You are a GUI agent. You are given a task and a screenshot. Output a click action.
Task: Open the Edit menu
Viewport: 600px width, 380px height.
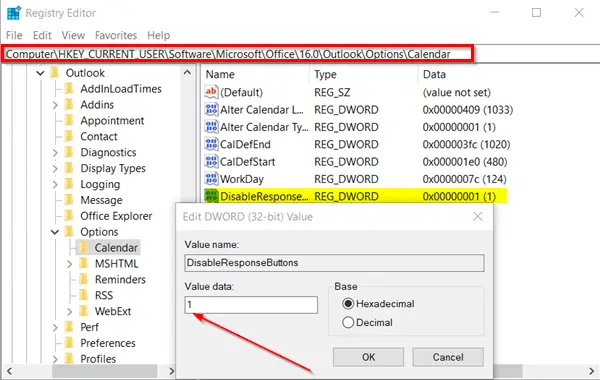tap(42, 35)
